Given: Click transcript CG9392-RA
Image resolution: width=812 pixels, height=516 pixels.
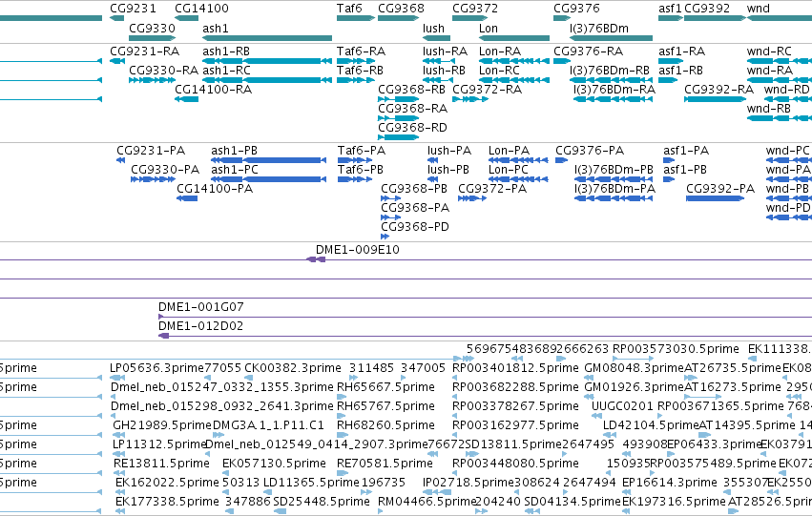Looking at the screenshot, I should pos(718,90).
